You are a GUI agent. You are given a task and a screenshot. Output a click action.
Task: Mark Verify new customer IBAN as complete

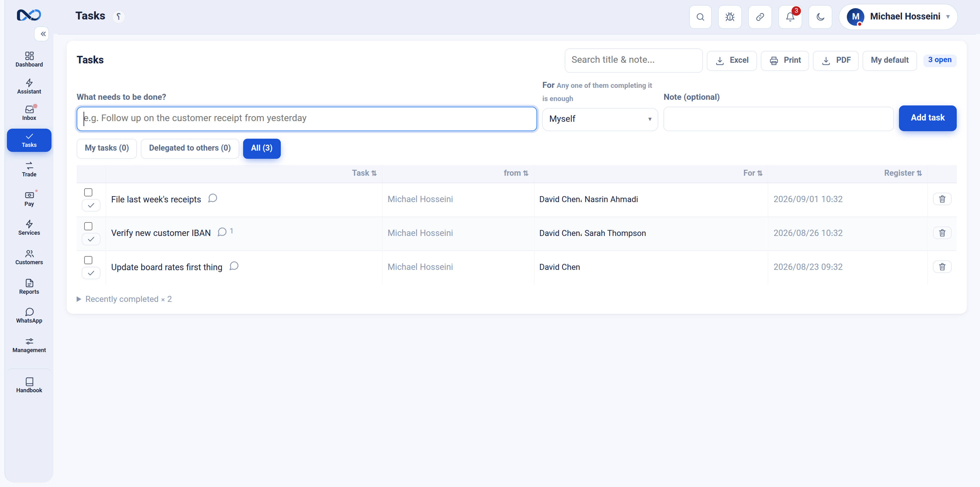coord(91,239)
